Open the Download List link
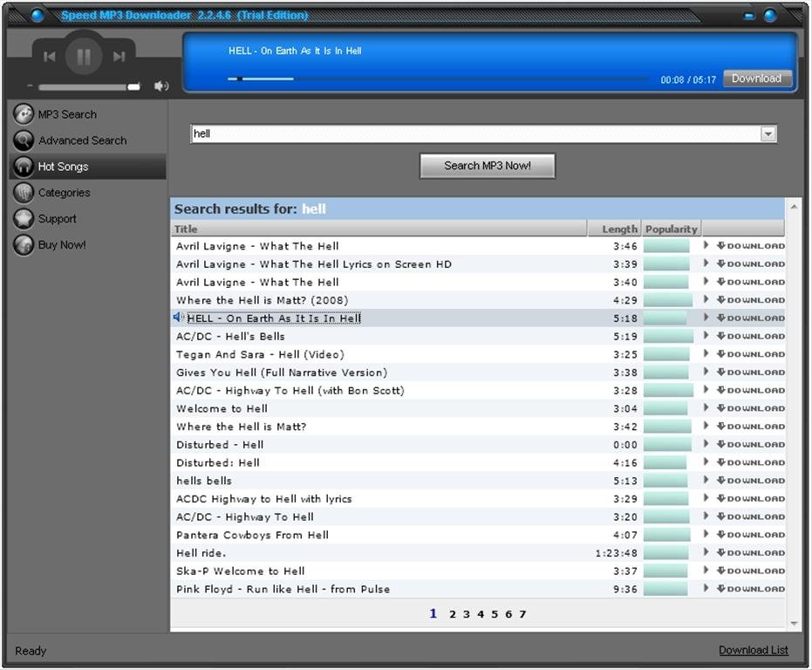This screenshot has height=670, width=812. pos(754,650)
